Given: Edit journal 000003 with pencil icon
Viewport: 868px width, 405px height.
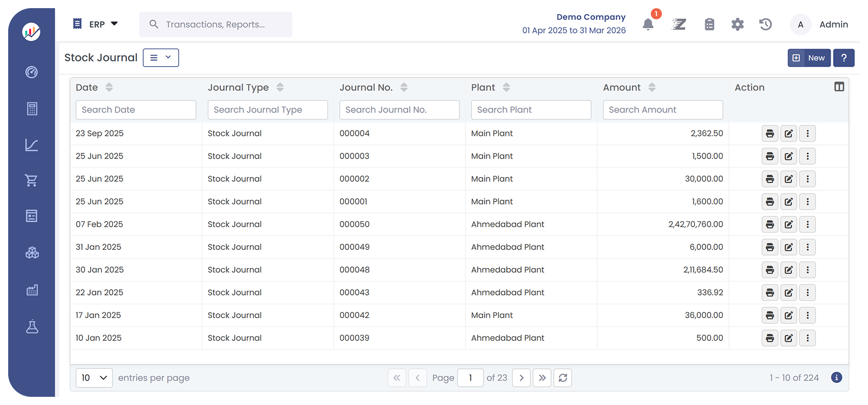Looking at the screenshot, I should click(788, 156).
